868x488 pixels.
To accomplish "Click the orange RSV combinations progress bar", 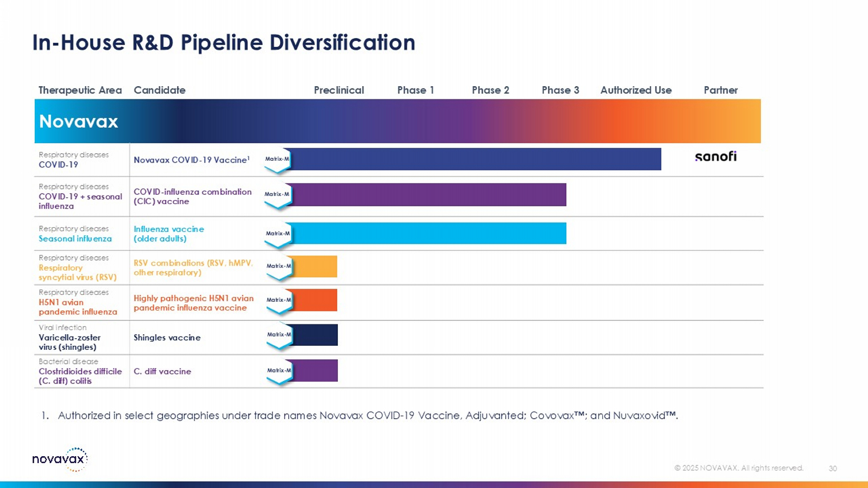I will 315,267.
